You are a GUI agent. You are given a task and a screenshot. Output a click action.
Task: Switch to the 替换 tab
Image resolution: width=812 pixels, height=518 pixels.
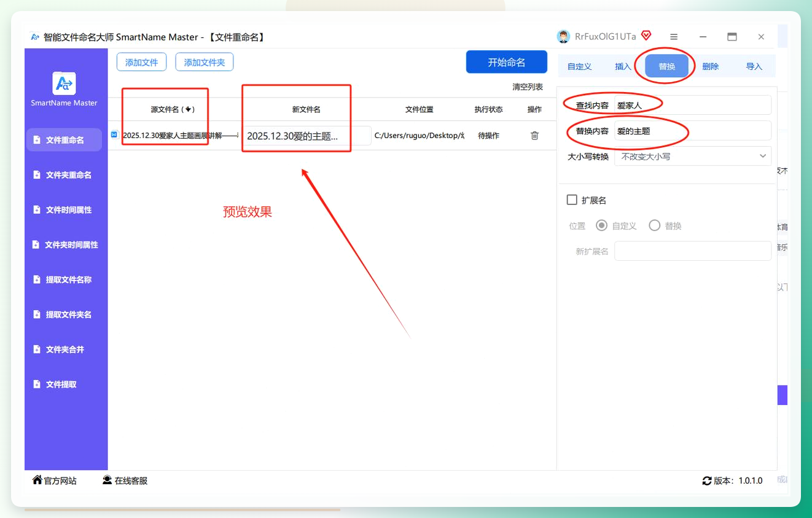tap(667, 66)
